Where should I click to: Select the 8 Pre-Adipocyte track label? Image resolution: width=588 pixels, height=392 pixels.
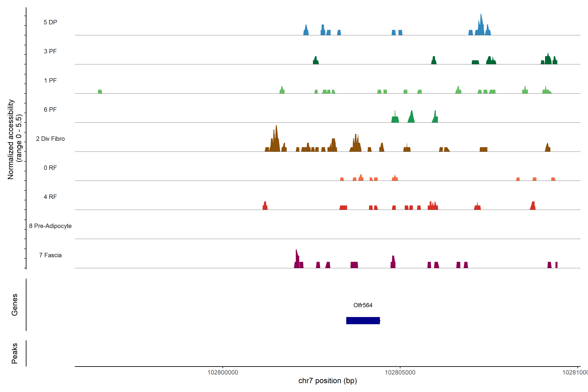pyautogui.click(x=50, y=226)
